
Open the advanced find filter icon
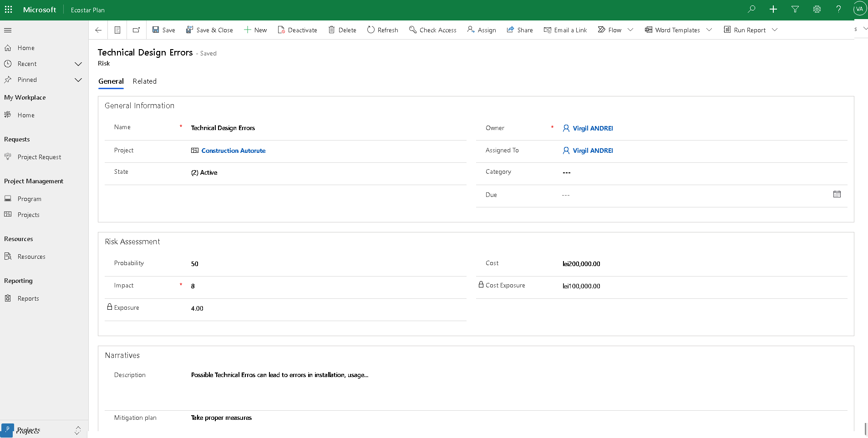795,10
